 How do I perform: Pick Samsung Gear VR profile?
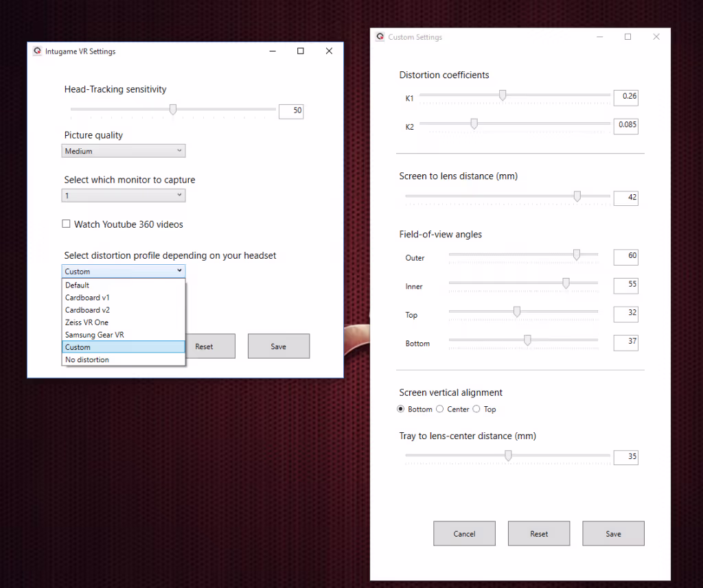click(x=124, y=335)
